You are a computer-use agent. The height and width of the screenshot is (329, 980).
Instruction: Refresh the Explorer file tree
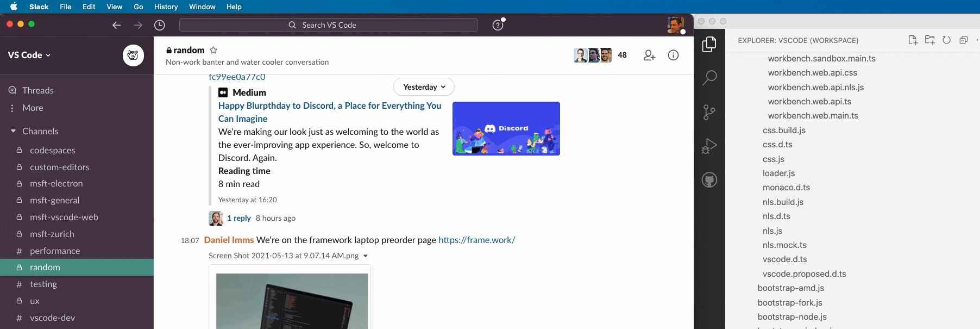tap(947, 40)
